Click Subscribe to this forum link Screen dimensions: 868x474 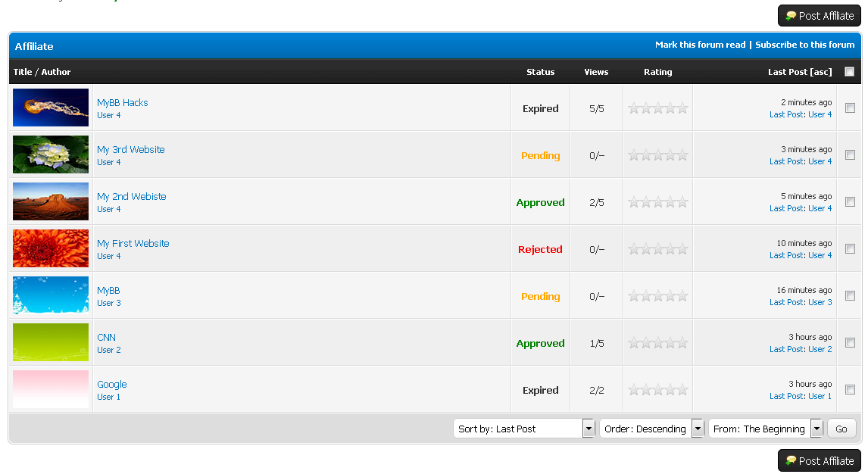click(804, 45)
